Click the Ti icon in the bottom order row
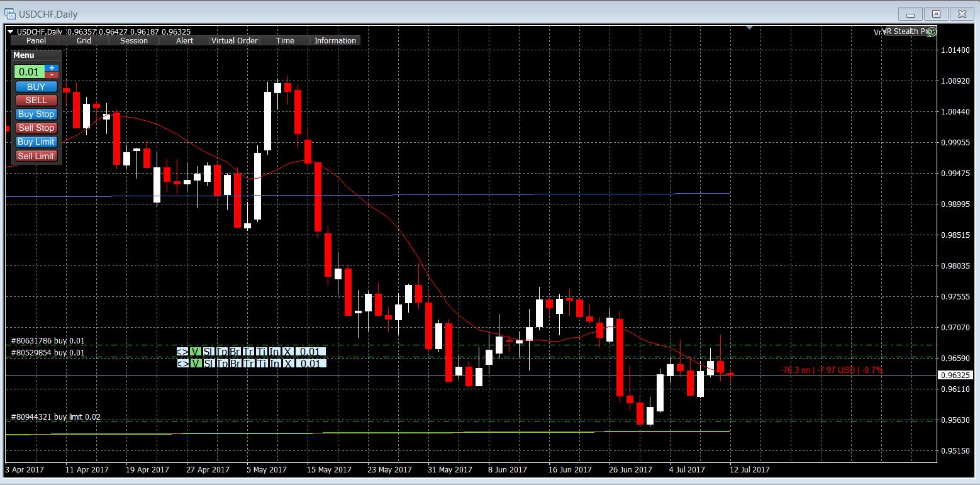 pyautogui.click(x=261, y=364)
